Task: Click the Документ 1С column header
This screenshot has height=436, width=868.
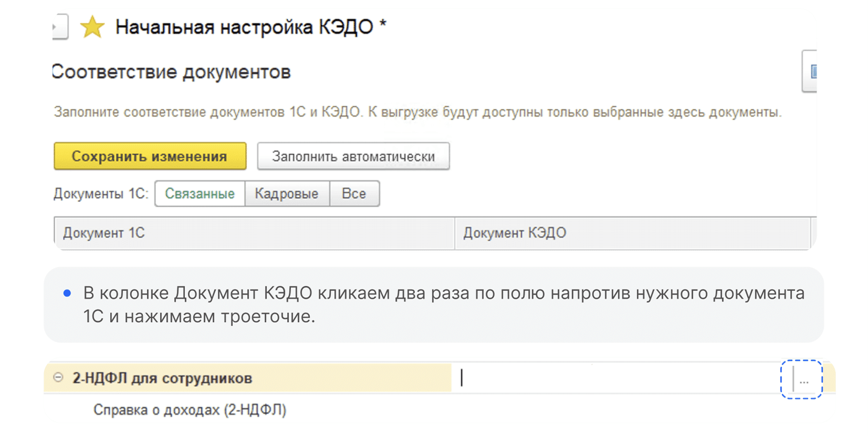Action: coord(254,233)
